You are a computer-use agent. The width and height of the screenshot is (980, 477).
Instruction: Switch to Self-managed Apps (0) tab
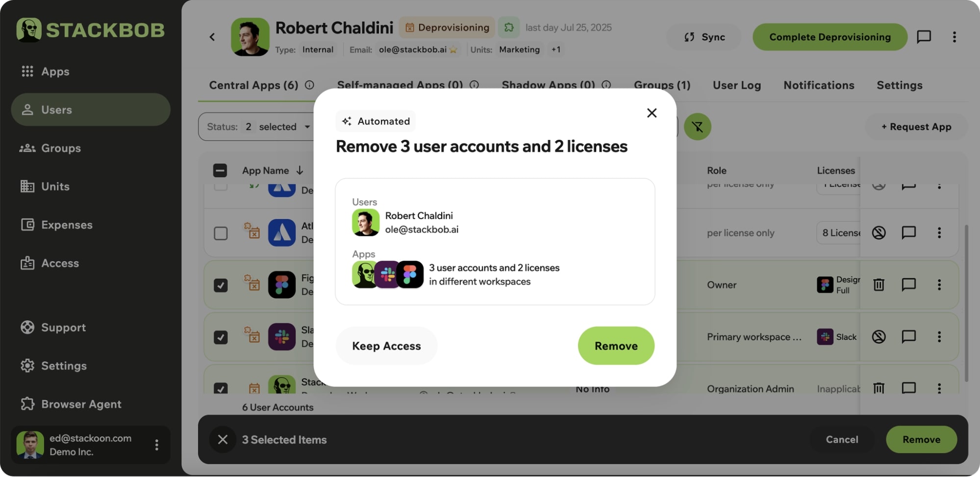coord(400,85)
